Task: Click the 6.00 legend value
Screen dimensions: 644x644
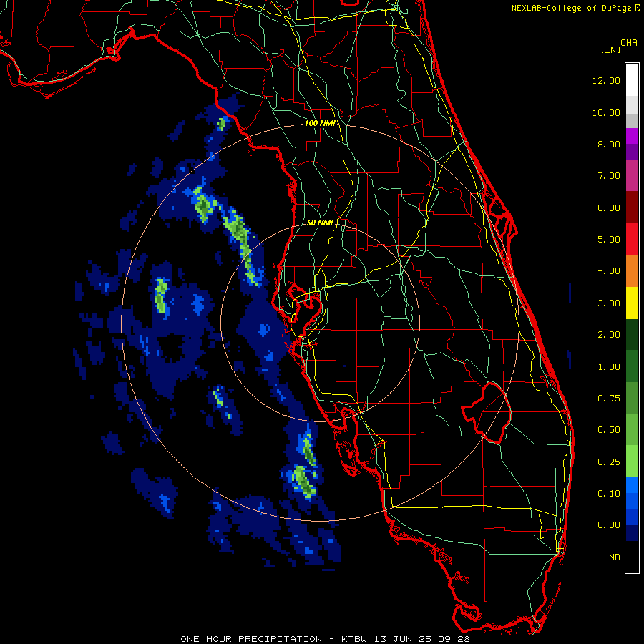Action: tap(609, 208)
